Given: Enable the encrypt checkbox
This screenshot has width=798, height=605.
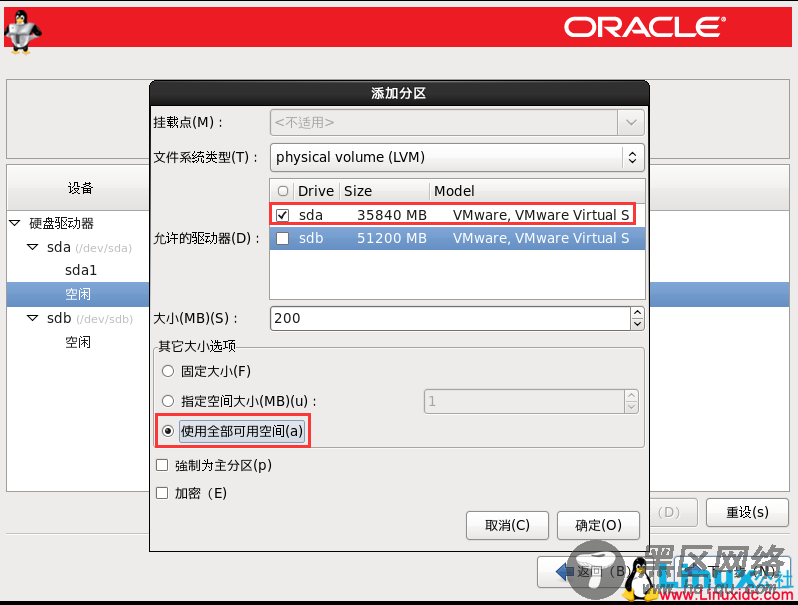Looking at the screenshot, I should pyautogui.click(x=162, y=494).
